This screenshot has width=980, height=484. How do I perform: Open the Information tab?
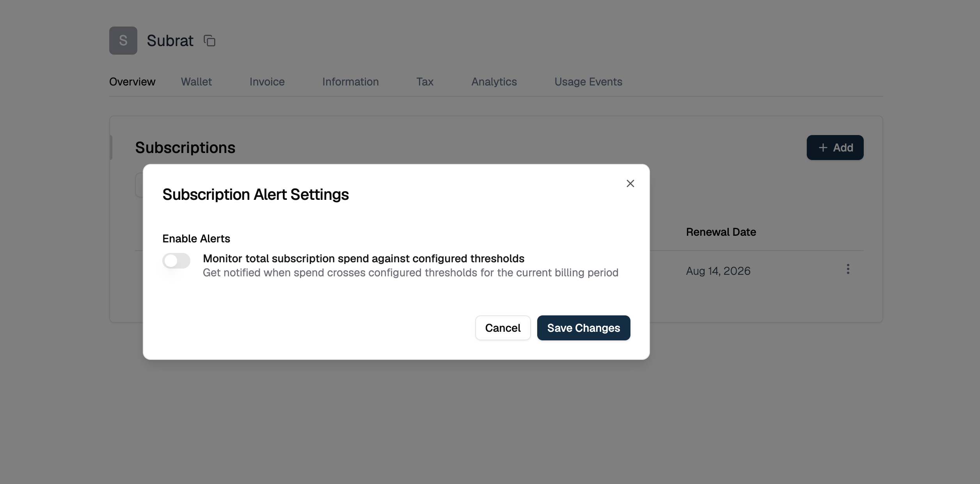coord(350,82)
